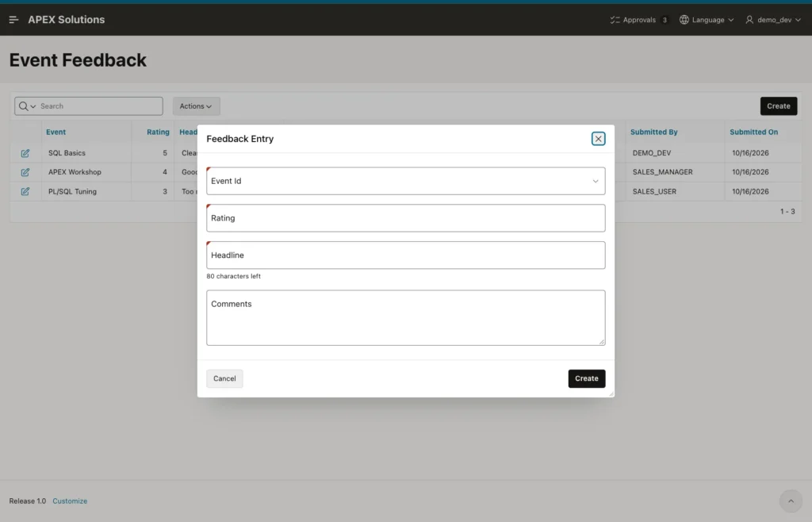Click the Approvals count badge 3
Image resolution: width=812 pixels, height=522 pixels.
point(665,20)
